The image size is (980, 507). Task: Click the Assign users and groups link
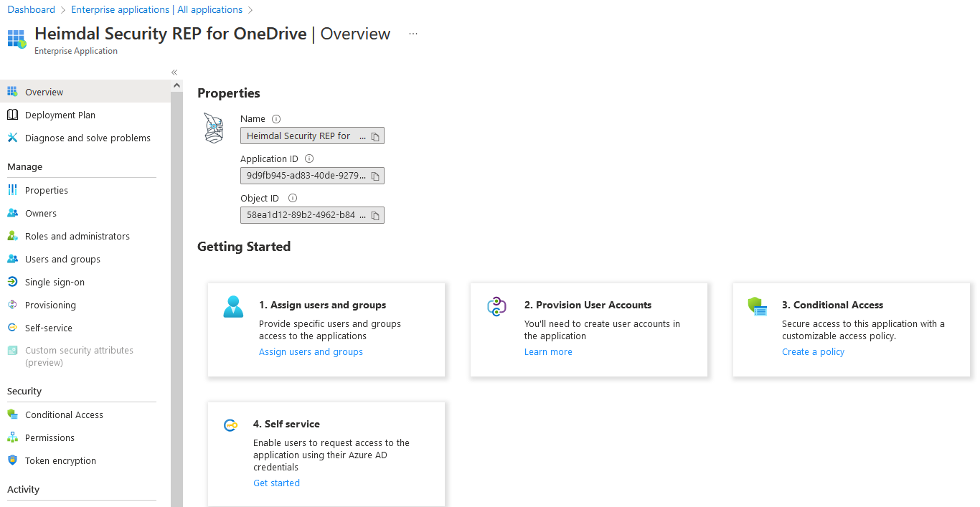311,351
